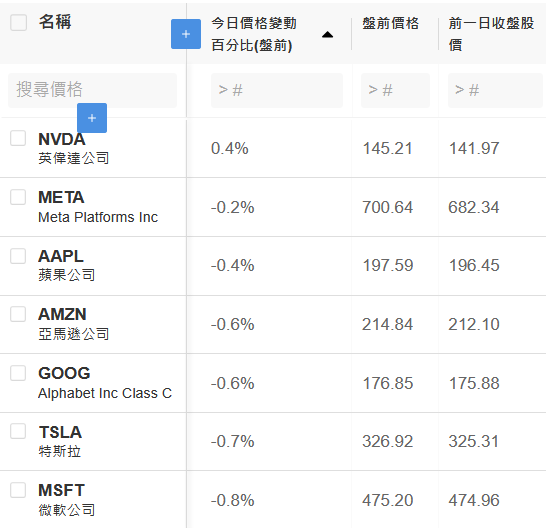Check the MSFT row checkbox
Screen dimensions: 546x528
[x=18, y=490]
